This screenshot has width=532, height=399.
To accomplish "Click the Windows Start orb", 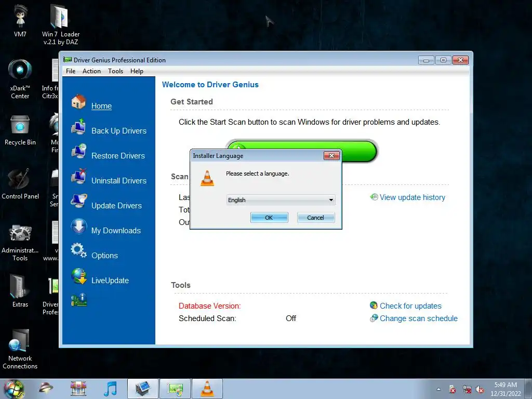I will tap(14, 389).
